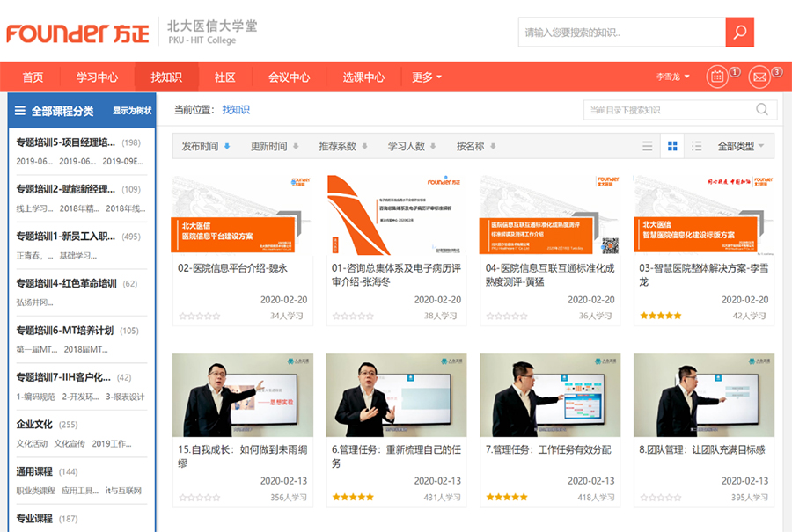Open video thumbnail of 7.管理任务 course
Image resolution: width=792 pixels, height=532 pixels.
[550, 395]
